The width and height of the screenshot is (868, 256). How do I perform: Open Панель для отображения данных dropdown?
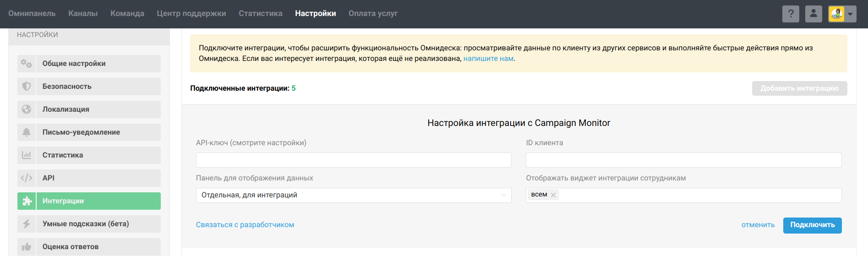(x=354, y=195)
